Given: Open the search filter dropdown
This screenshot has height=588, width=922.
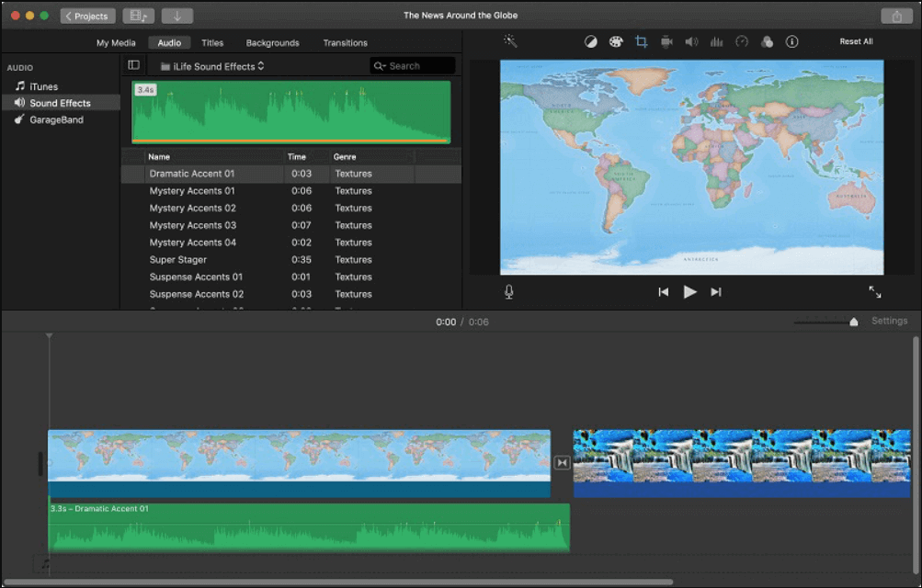Looking at the screenshot, I should [x=380, y=64].
